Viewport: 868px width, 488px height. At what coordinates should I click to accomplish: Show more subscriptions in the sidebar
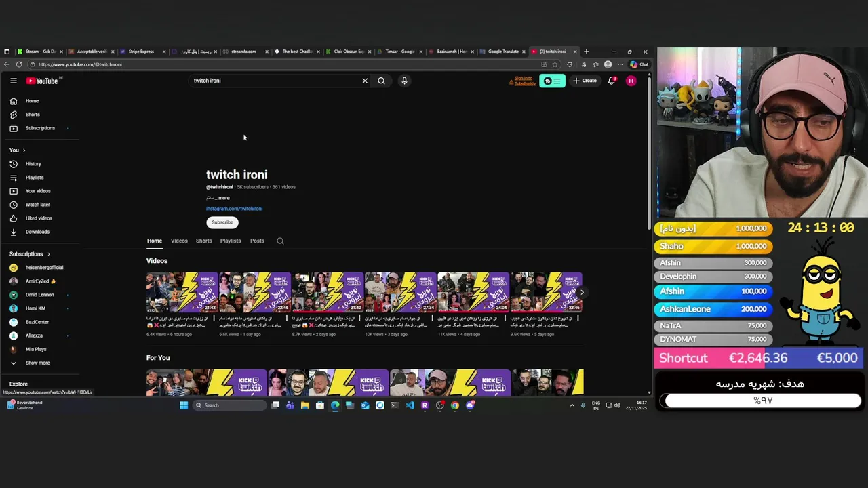37,363
